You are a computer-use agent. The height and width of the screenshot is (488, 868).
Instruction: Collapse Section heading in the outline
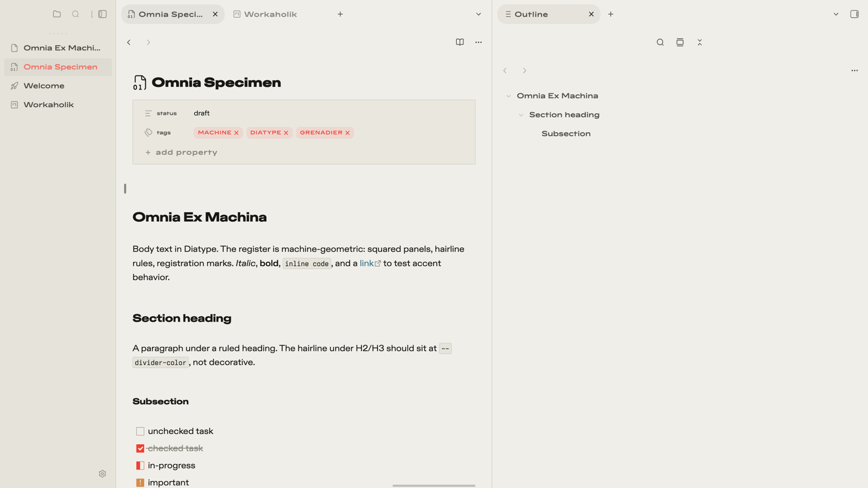point(521,115)
